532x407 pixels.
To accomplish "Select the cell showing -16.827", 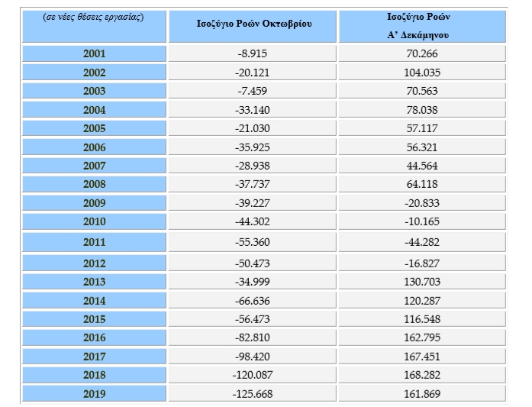I will [x=421, y=263].
